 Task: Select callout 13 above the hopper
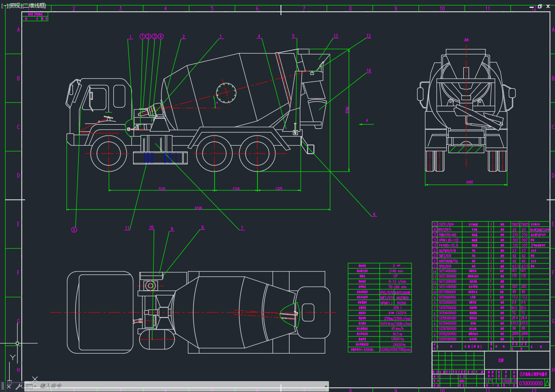pos(336,36)
